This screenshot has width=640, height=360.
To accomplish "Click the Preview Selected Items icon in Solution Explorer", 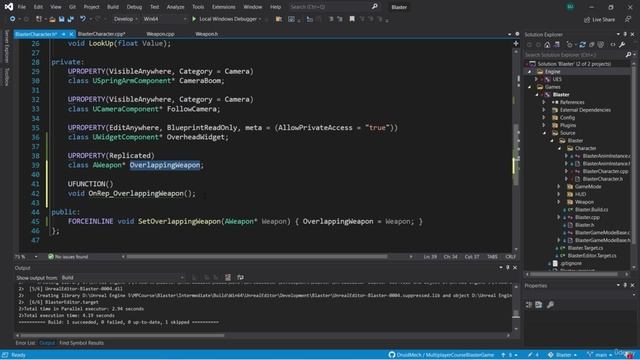I will [x=613, y=44].
